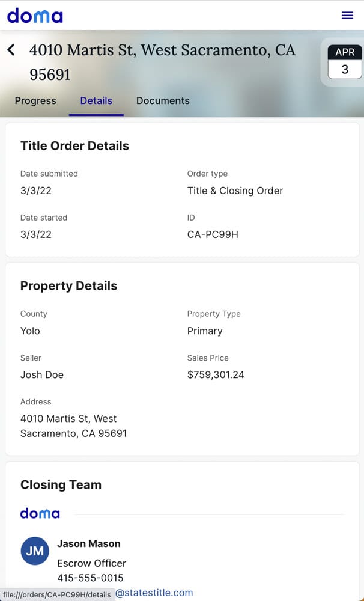Click the Jason Mason name
364x601 pixels.
point(89,544)
